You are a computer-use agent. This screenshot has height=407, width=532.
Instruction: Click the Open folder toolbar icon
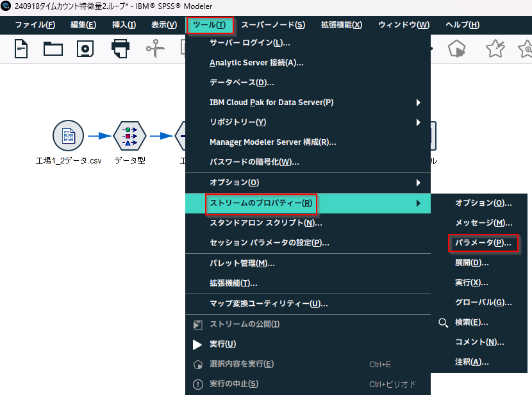click(x=53, y=49)
